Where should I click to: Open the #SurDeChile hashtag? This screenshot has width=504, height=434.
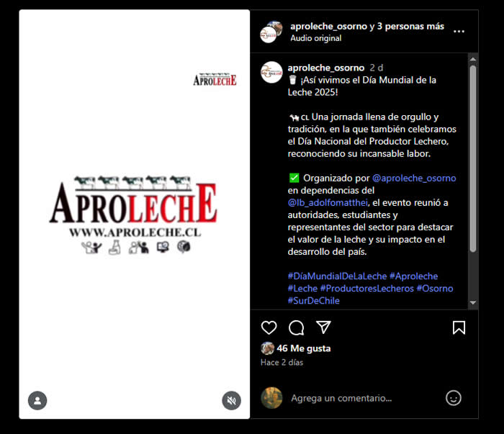(314, 301)
